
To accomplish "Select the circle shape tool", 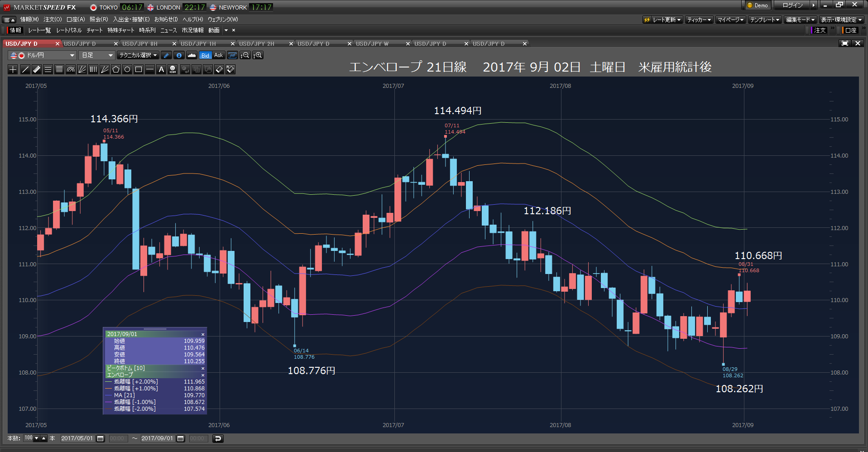I will 127,69.
